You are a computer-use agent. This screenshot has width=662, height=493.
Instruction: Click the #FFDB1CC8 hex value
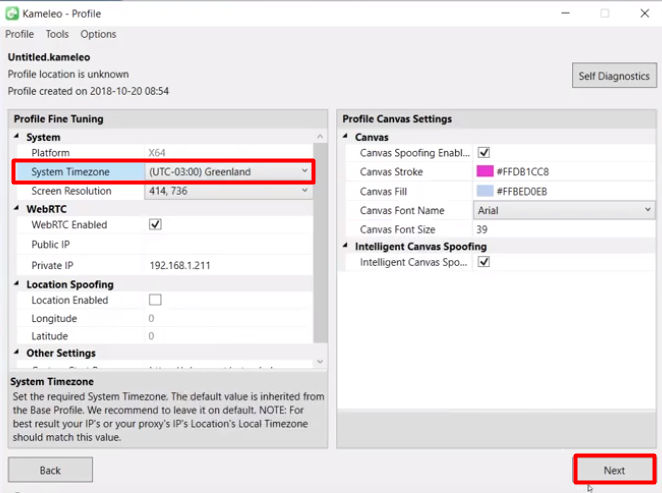tap(523, 172)
